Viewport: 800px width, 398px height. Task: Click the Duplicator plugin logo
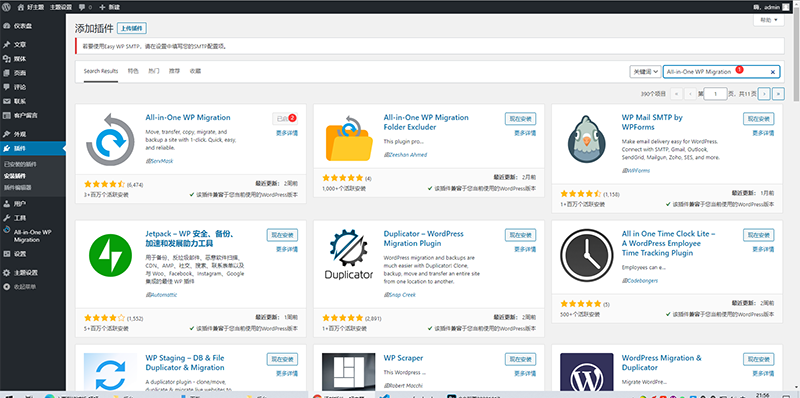point(348,256)
